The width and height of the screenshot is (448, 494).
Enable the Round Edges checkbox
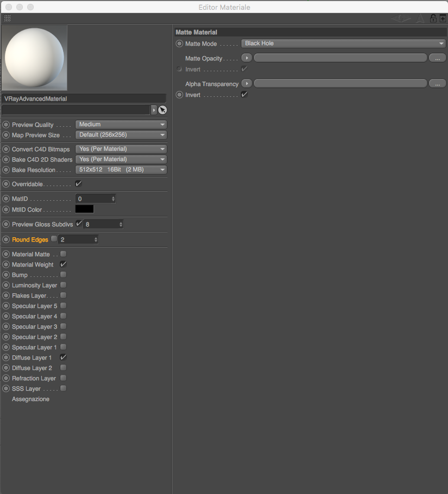tap(54, 239)
